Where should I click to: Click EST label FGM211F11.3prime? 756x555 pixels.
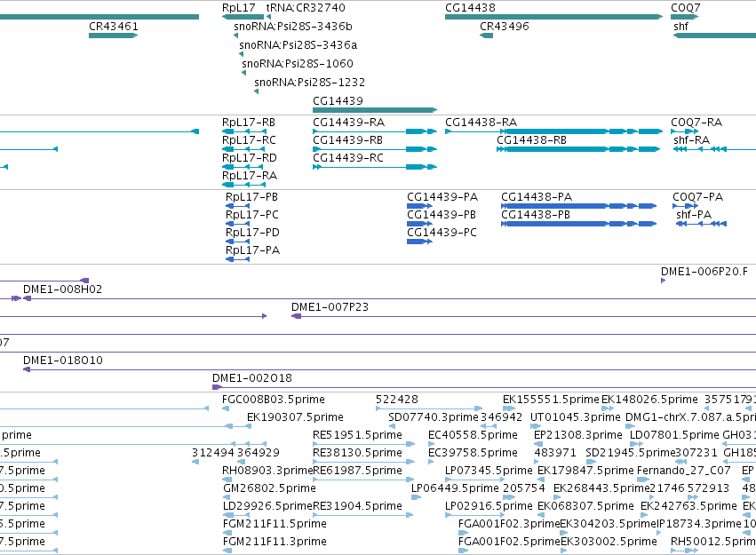tap(275, 542)
